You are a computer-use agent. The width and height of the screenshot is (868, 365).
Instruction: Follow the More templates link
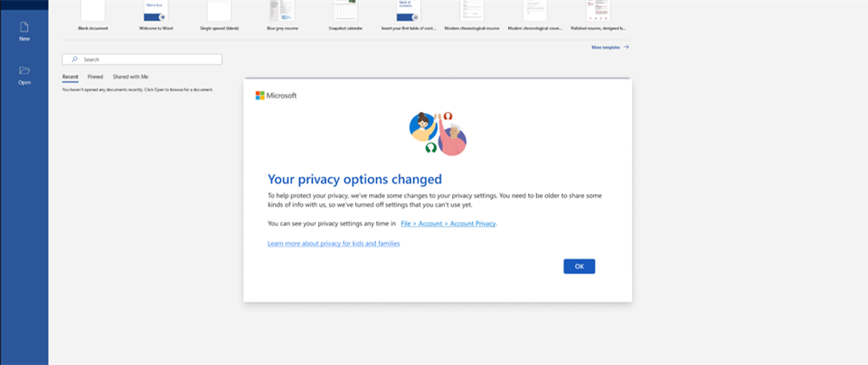click(610, 48)
